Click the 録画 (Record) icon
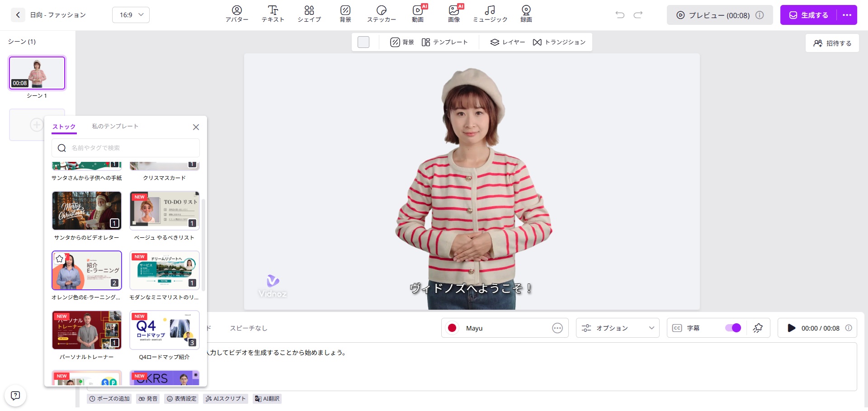Screen dimensions: 868x411 click(526, 14)
